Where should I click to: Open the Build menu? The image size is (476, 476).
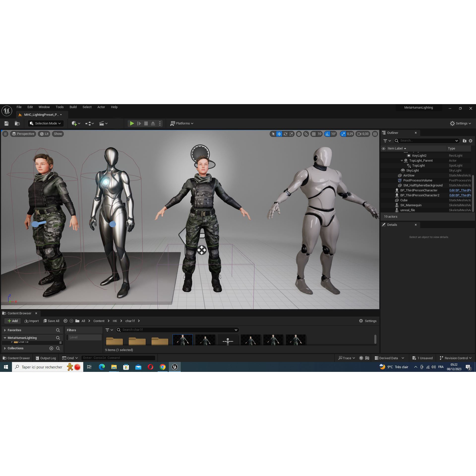(x=73, y=107)
